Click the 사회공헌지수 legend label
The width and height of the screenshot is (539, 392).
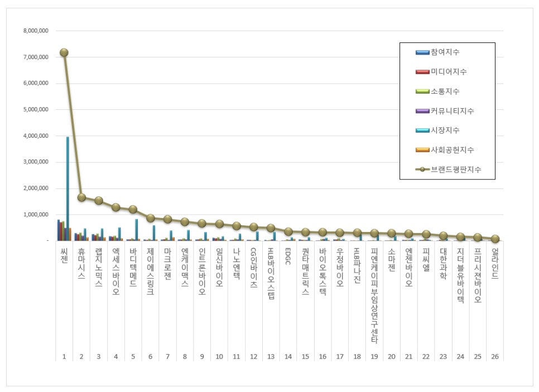pyautogui.click(x=453, y=150)
